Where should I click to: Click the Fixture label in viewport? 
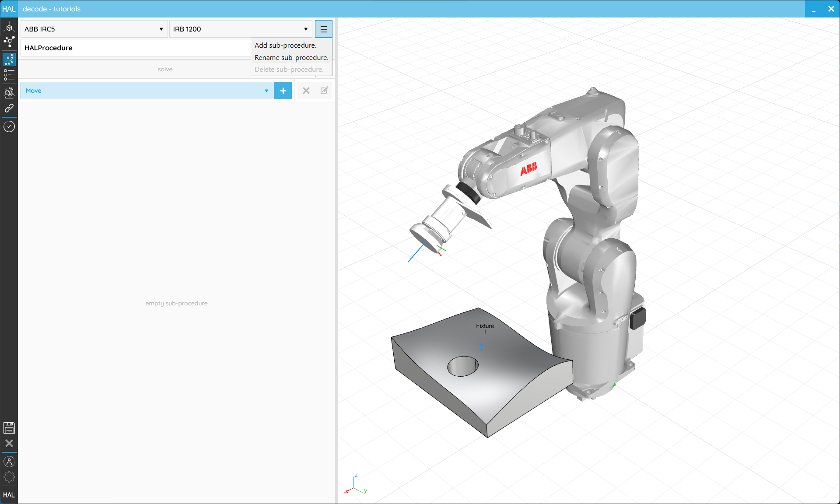pos(485,326)
